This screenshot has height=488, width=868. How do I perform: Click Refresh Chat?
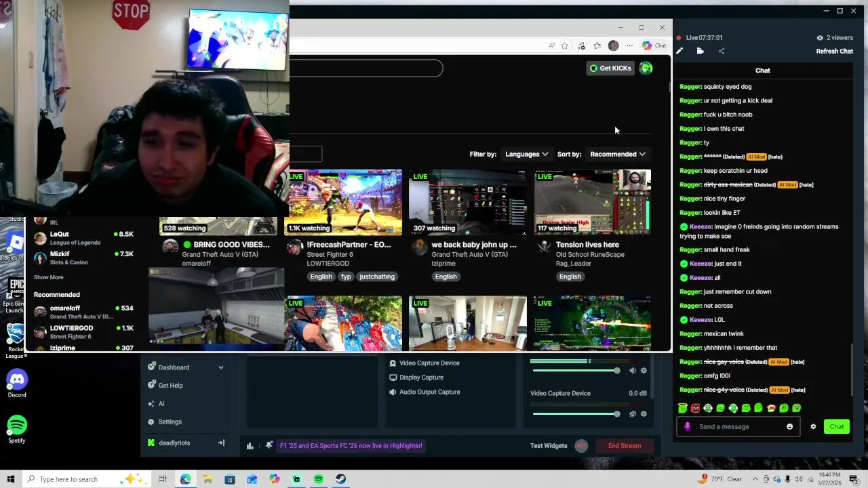(835, 52)
